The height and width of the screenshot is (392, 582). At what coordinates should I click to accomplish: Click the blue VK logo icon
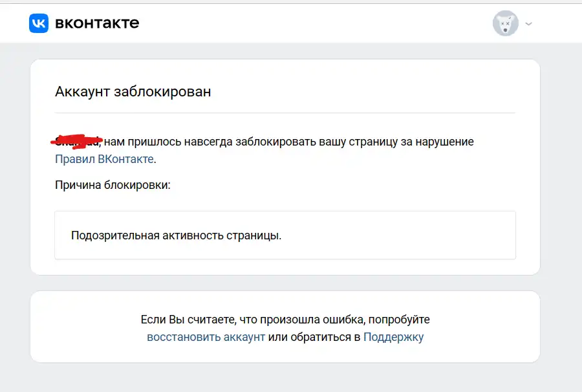click(39, 23)
